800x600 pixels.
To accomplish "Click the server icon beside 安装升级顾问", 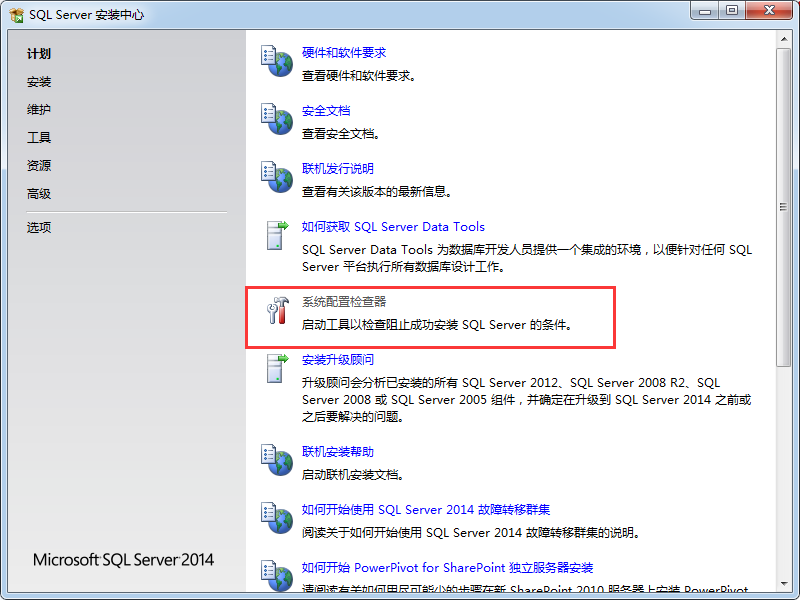I will (x=277, y=368).
